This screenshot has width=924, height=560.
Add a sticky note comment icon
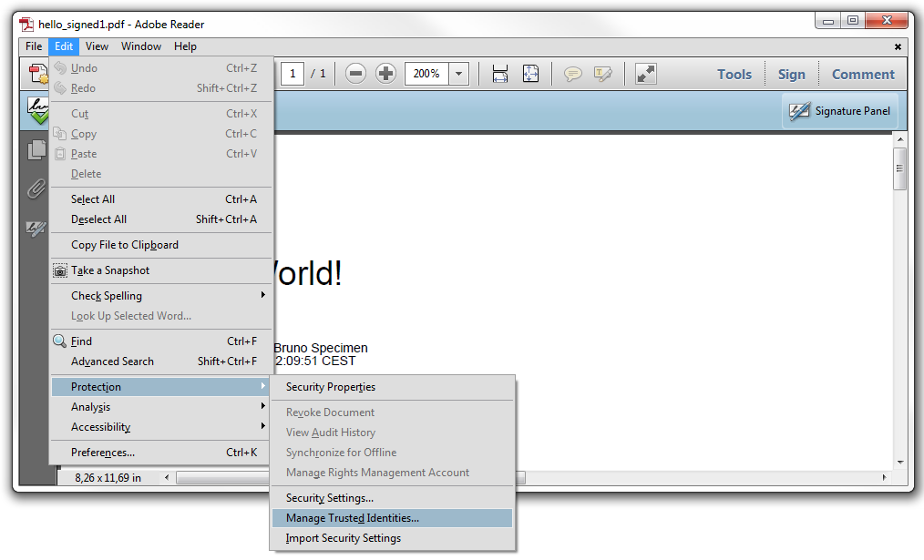click(572, 74)
